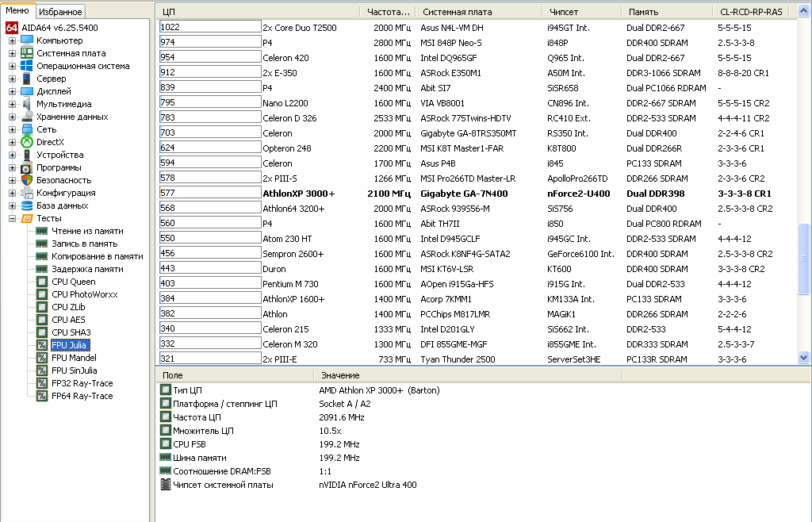Viewport: 812px width, 522px height.
Task: Expand the Сеть tree node
Action: [x=12, y=129]
